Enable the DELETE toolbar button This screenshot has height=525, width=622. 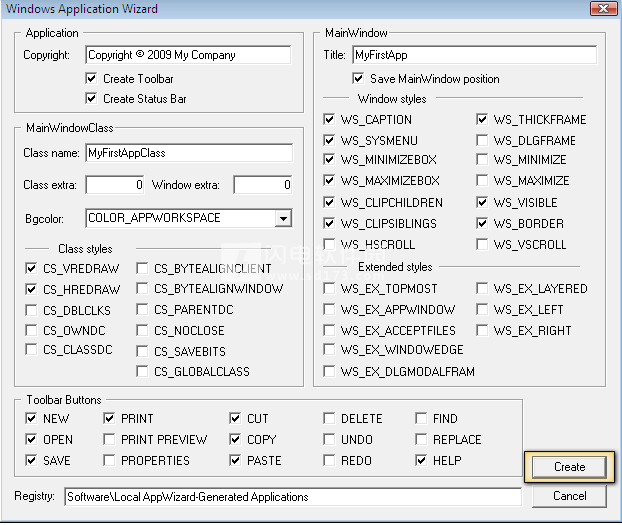[x=329, y=418]
